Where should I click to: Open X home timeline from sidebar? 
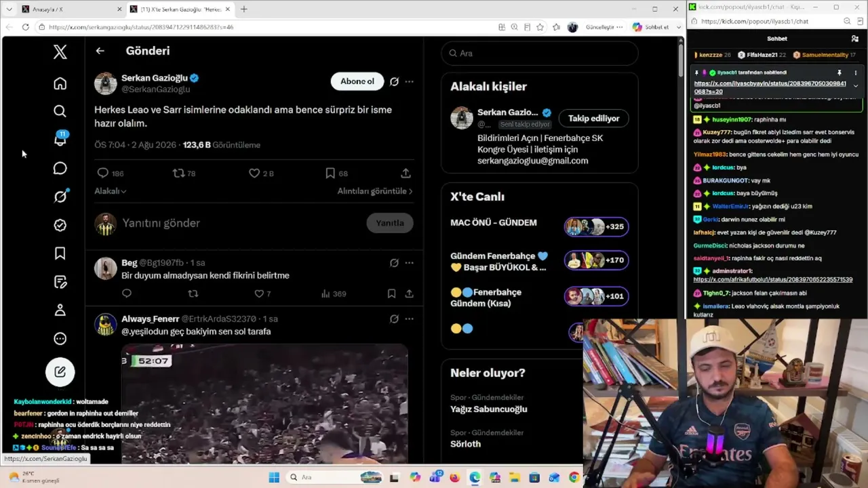coord(60,83)
